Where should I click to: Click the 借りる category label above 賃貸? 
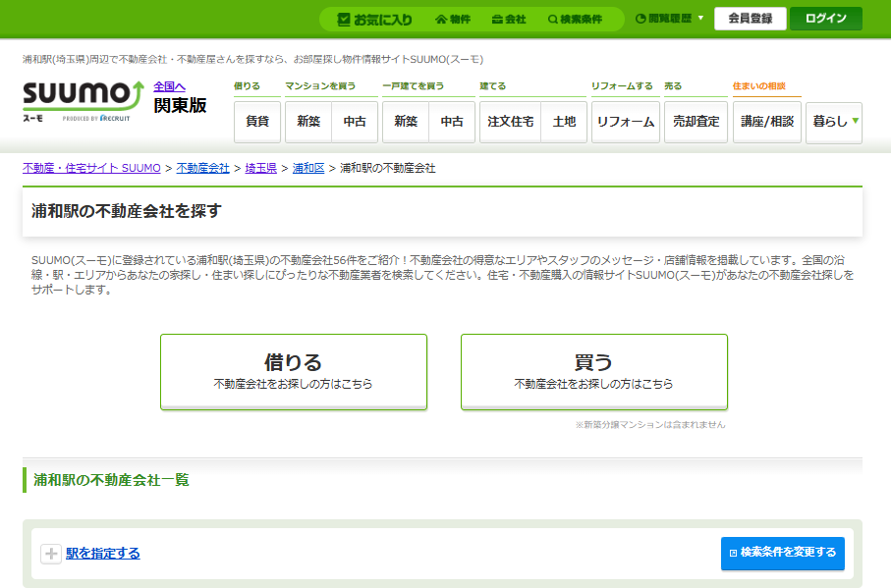click(247, 86)
